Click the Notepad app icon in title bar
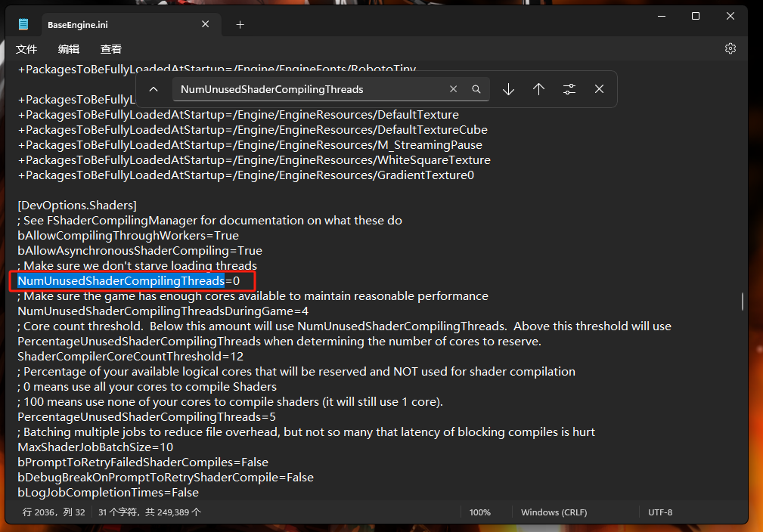763x532 pixels. [x=23, y=24]
